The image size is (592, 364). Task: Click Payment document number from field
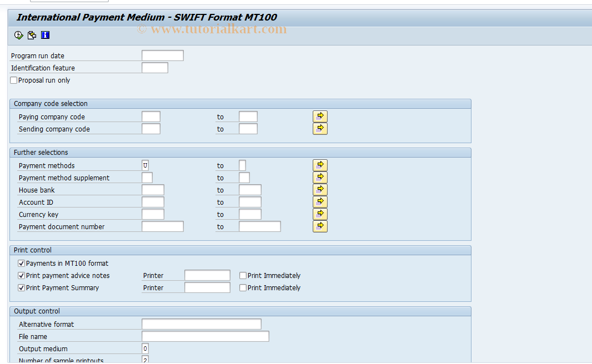pos(163,226)
